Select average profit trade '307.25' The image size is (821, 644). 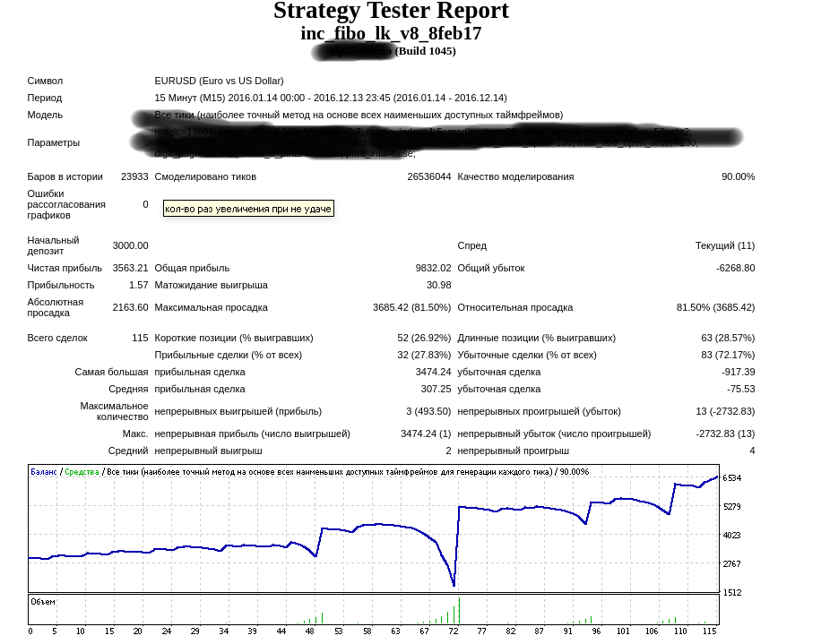click(x=436, y=390)
